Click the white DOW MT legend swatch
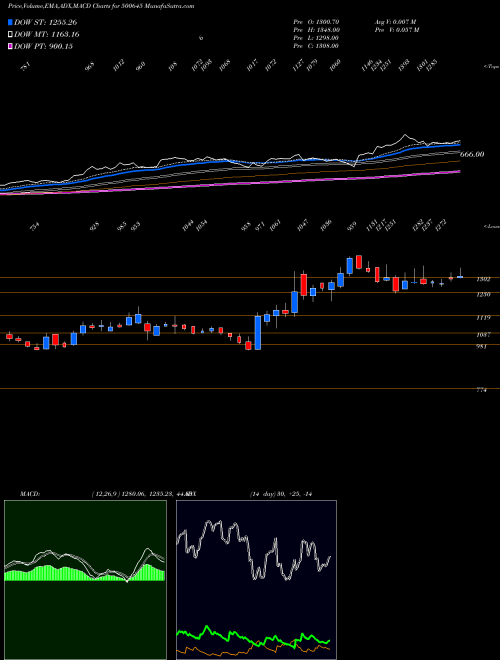 10,34
